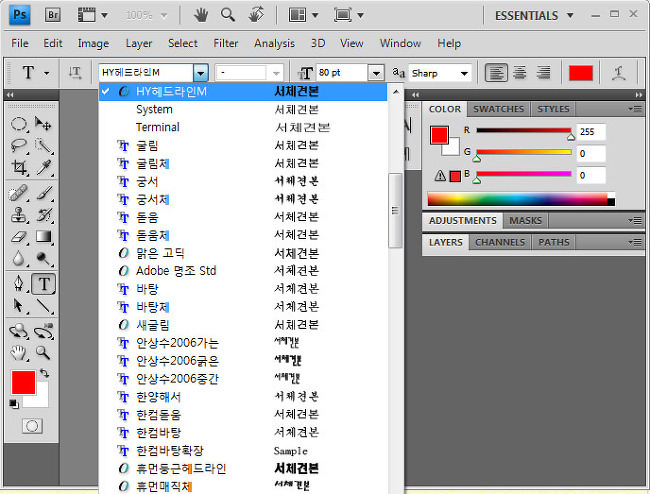Open the File menu

19,43
